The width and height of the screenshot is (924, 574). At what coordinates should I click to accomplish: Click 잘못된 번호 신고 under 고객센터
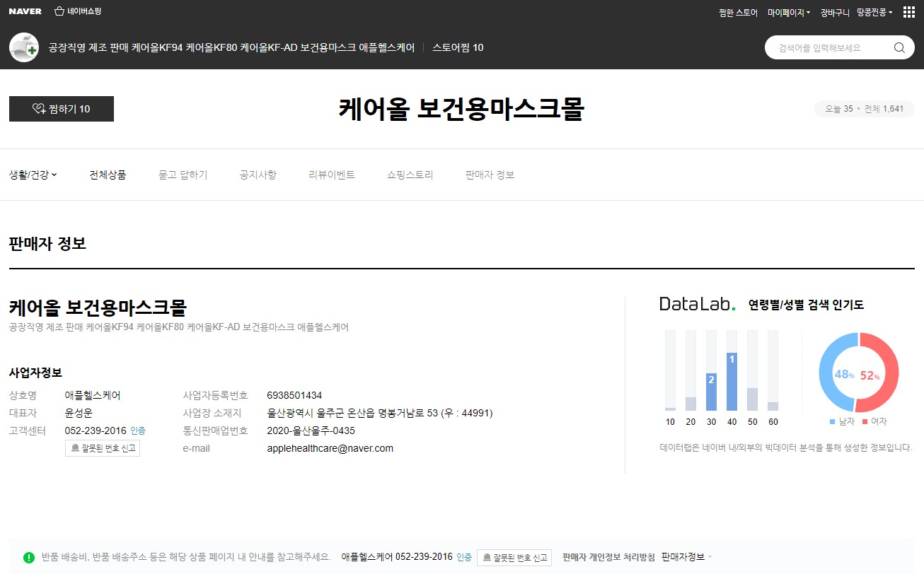pos(103,448)
